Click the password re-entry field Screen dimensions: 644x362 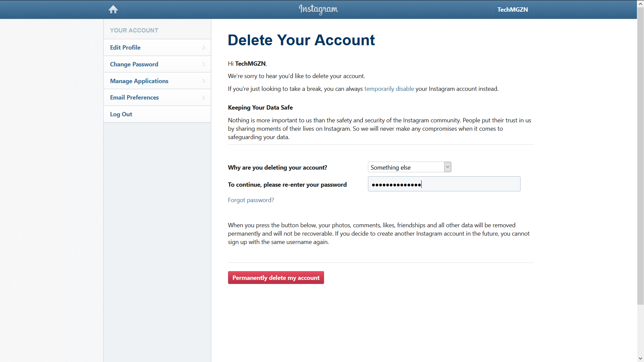coord(444,184)
